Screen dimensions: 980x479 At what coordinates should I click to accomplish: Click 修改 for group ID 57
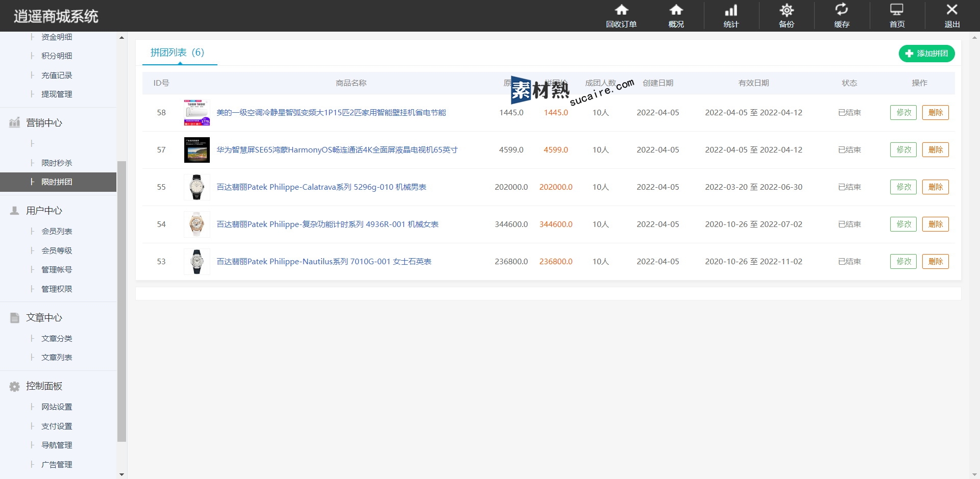click(x=903, y=150)
